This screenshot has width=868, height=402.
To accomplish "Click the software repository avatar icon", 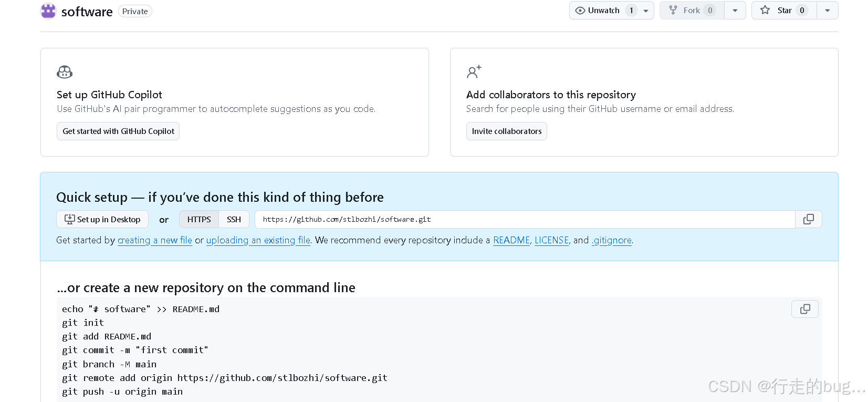I will click(48, 11).
